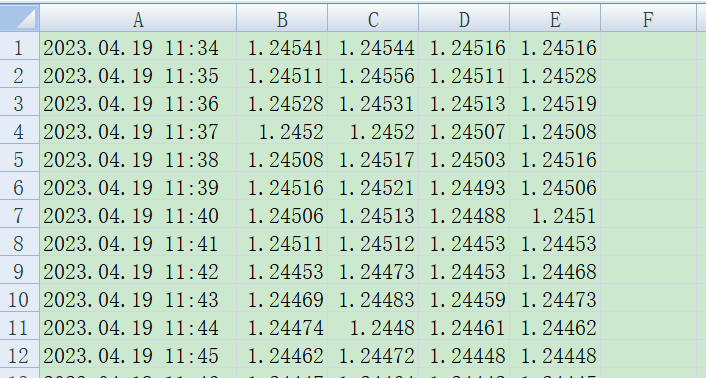706x378 pixels.
Task: Select cell C9 value 1.24473
Action: (x=373, y=270)
